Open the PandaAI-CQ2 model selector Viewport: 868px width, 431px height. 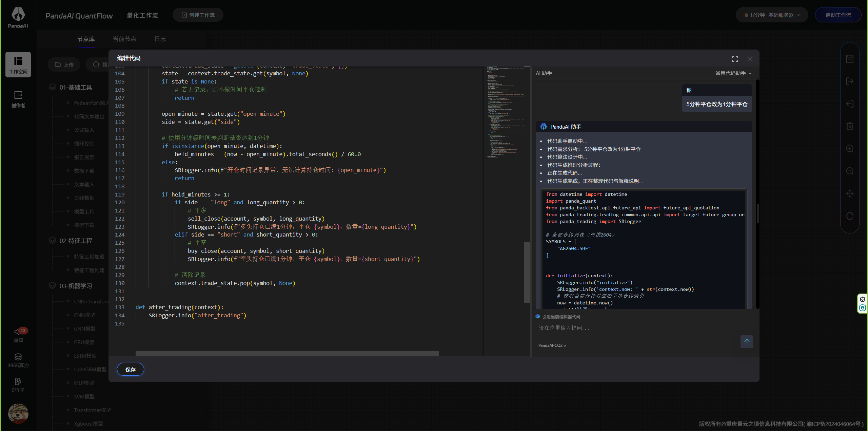point(552,345)
